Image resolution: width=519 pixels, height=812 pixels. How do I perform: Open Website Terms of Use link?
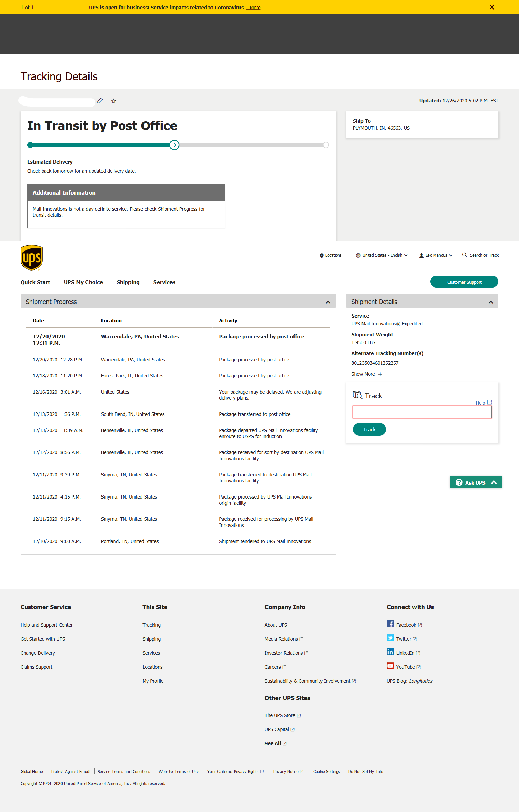pyautogui.click(x=179, y=772)
